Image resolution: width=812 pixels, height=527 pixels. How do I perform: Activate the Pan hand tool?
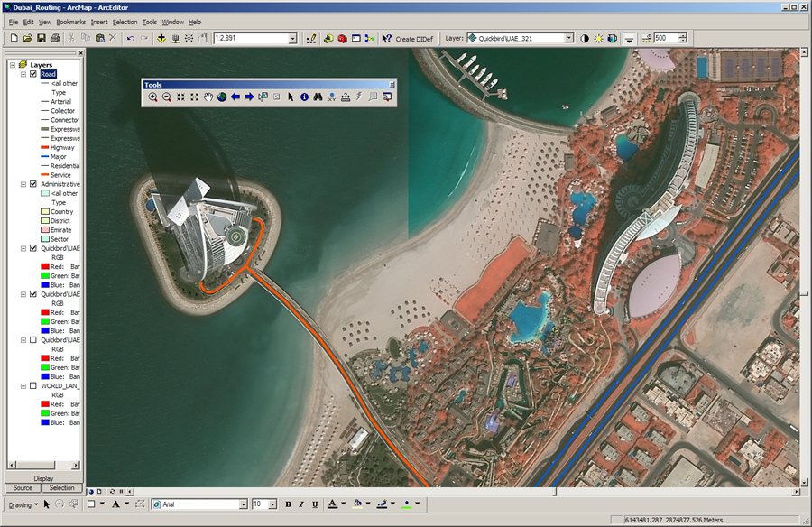tap(208, 97)
